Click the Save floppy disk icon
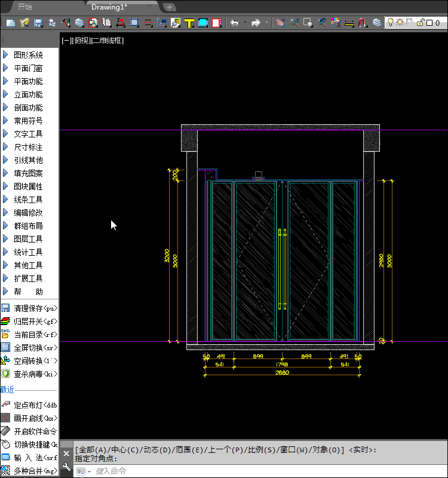The image size is (448, 478). point(38,23)
